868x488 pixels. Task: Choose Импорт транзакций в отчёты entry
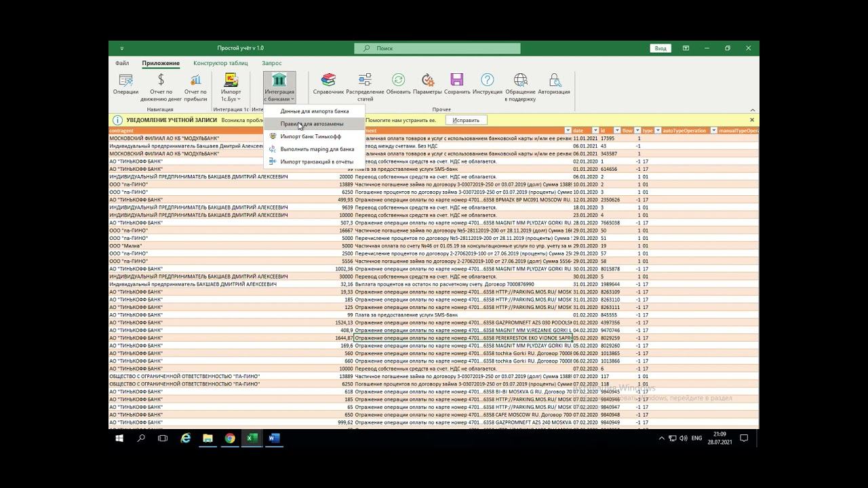314,162
